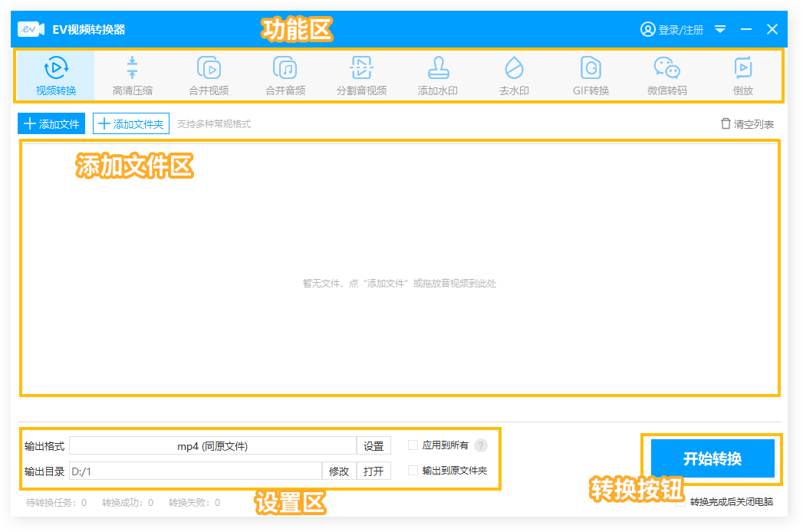The width and height of the screenshot is (803, 532).
Task: Select the 高清压缩 compression tool icon
Action: 132,69
